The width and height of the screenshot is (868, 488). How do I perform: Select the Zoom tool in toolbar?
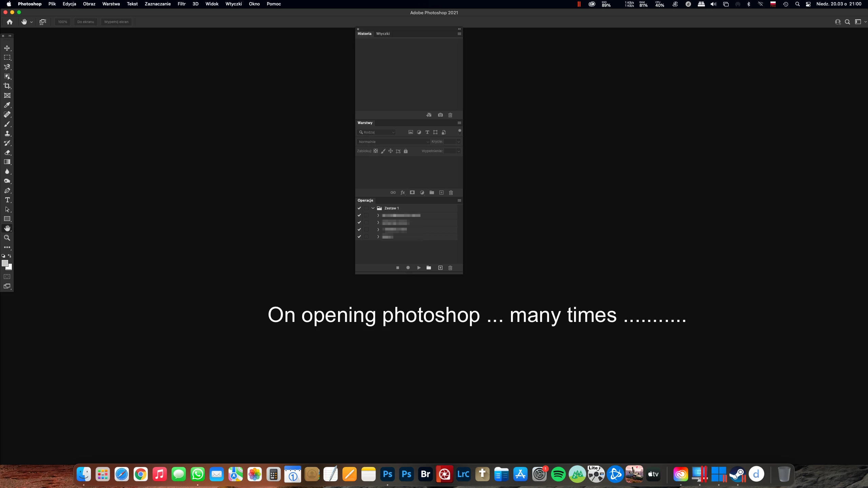point(7,238)
